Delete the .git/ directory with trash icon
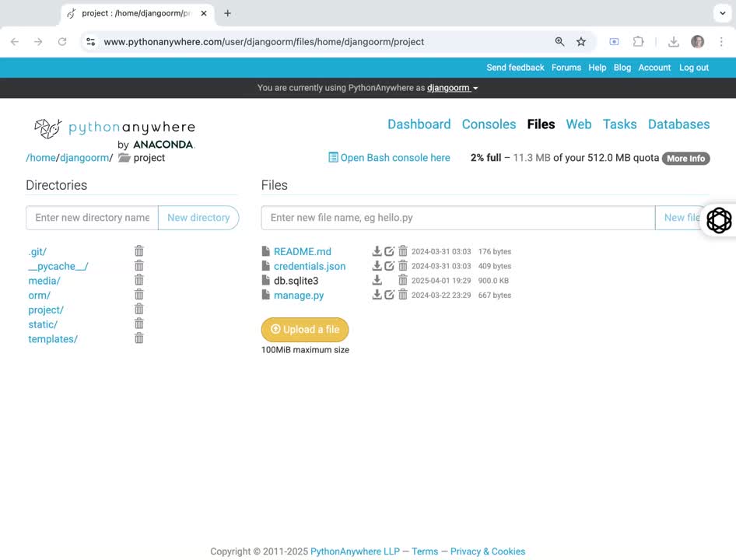Viewport: 736px width, 560px height. coord(139,250)
